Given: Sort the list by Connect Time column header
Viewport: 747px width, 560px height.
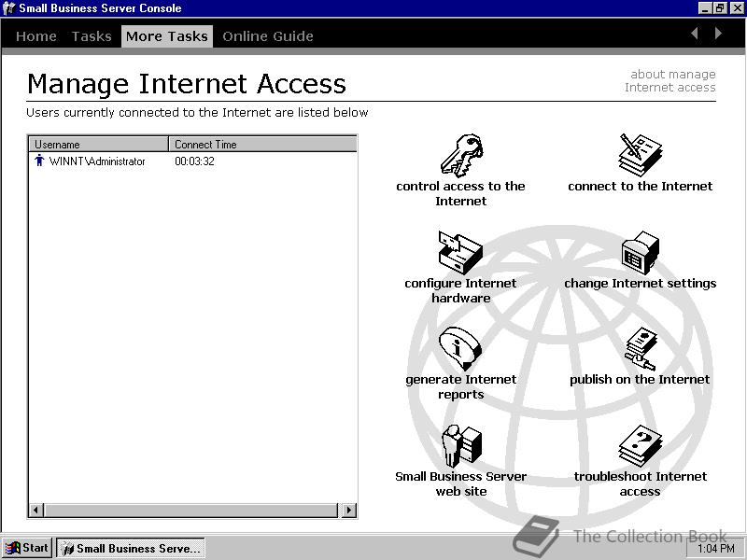Looking at the screenshot, I should [x=262, y=145].
